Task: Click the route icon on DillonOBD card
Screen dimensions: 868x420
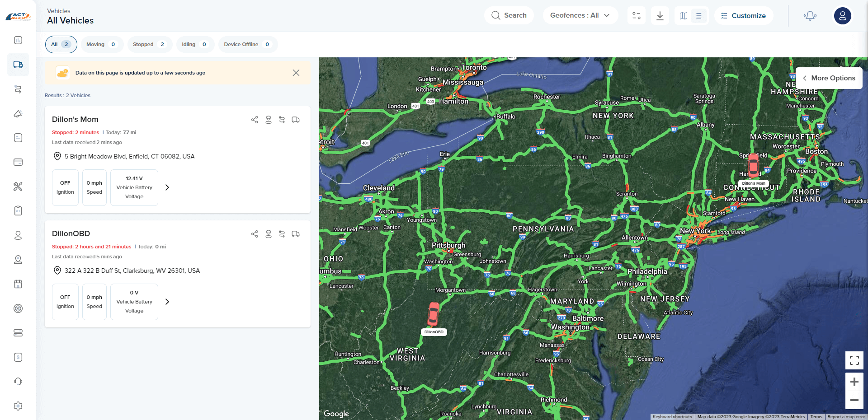Action: coord(282,234)
